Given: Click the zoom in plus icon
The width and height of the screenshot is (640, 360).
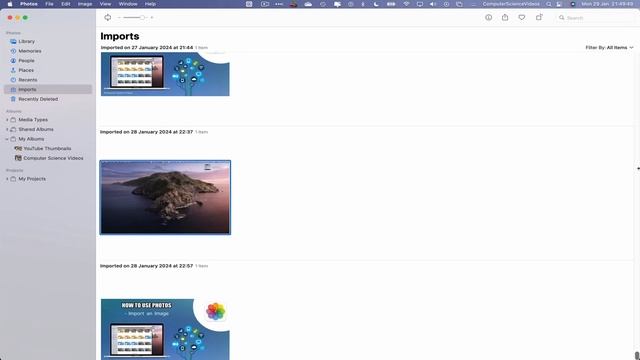Looking at the screenshot, I should point(152,18).
